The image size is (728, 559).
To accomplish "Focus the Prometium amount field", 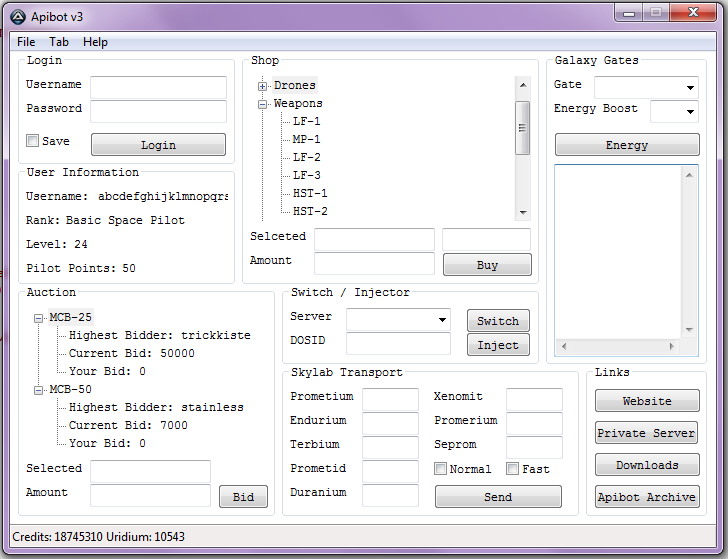I will tap(390, 399).
